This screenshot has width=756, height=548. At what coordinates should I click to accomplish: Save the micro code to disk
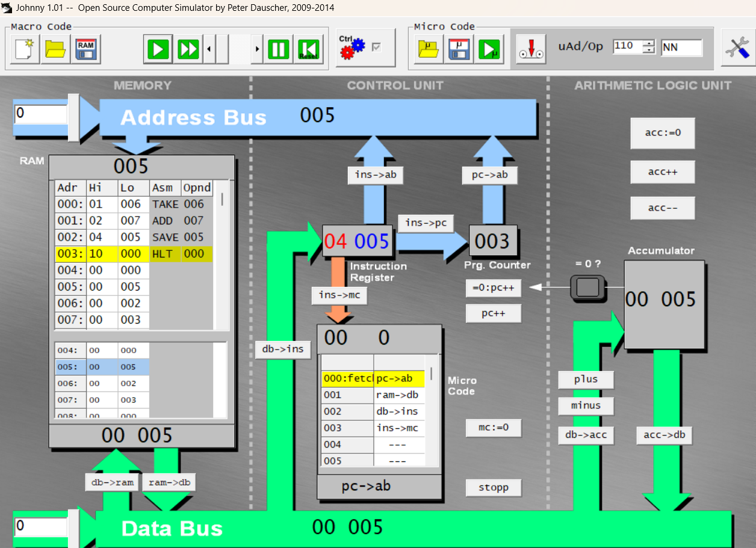[x=460, y=49]
